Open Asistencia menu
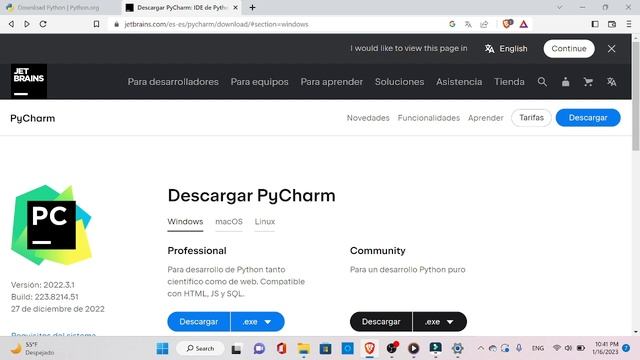 (459, 82)
